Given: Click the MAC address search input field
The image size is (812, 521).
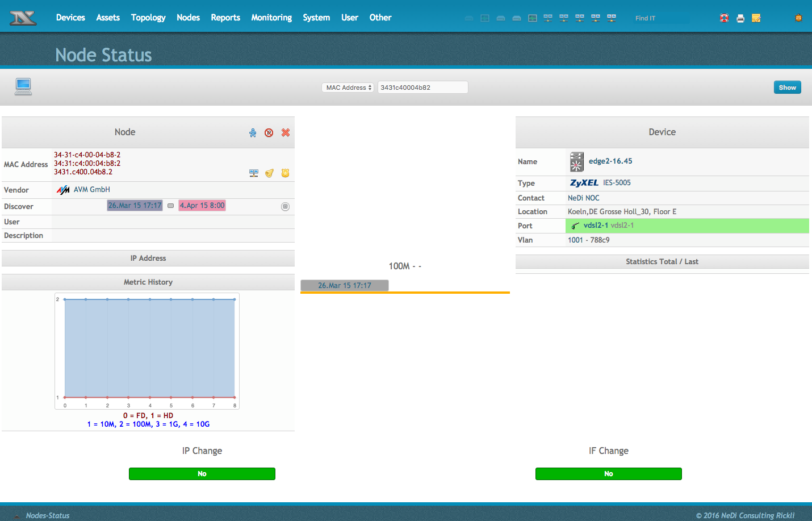Looking at the screenshot, I should (422, 87).
